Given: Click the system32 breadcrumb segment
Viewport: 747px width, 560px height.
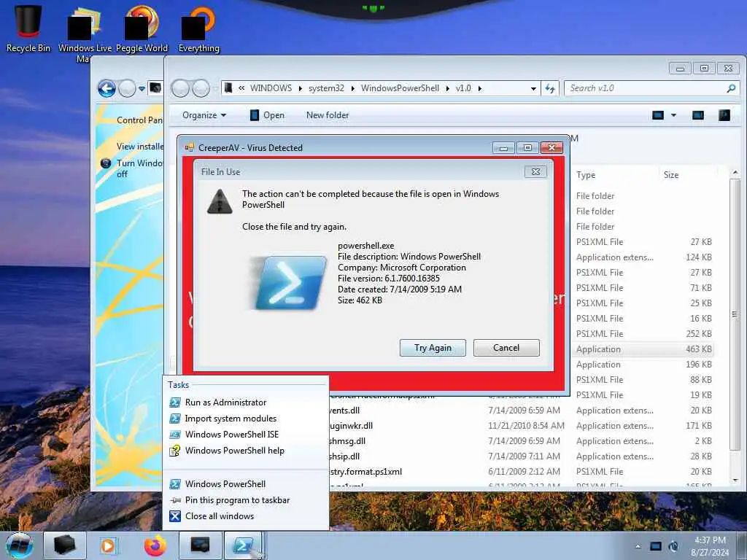Looking at the screenshot, I should 326,88.
